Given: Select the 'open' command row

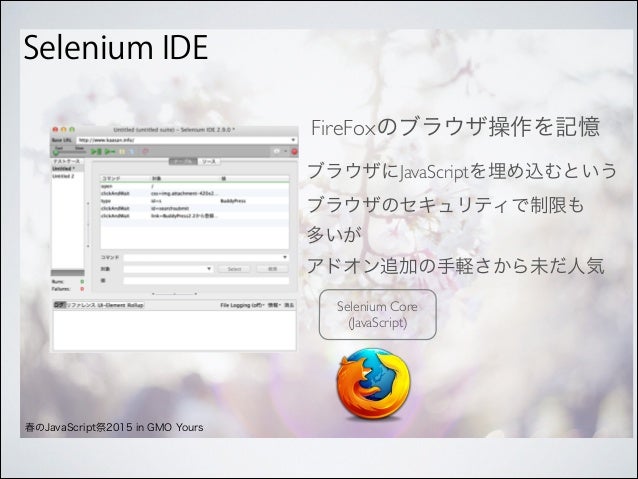Looking at the screenshot, I should coord(194,186).
